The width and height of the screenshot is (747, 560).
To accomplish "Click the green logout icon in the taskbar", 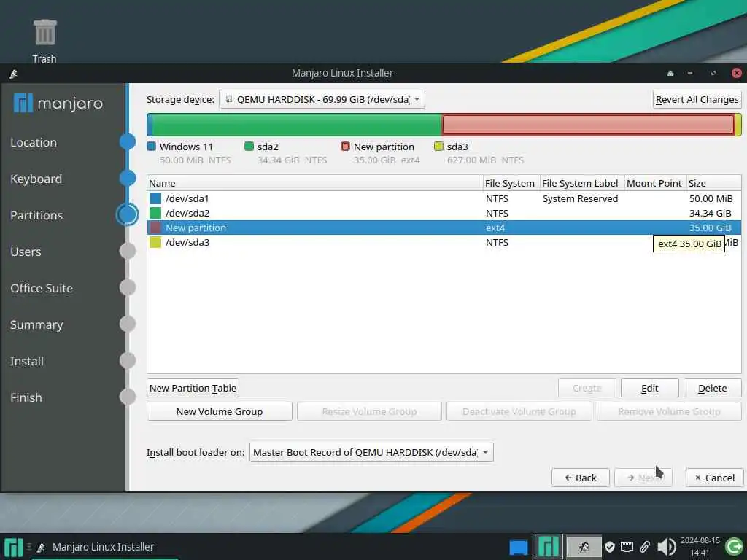I will 734,547.
